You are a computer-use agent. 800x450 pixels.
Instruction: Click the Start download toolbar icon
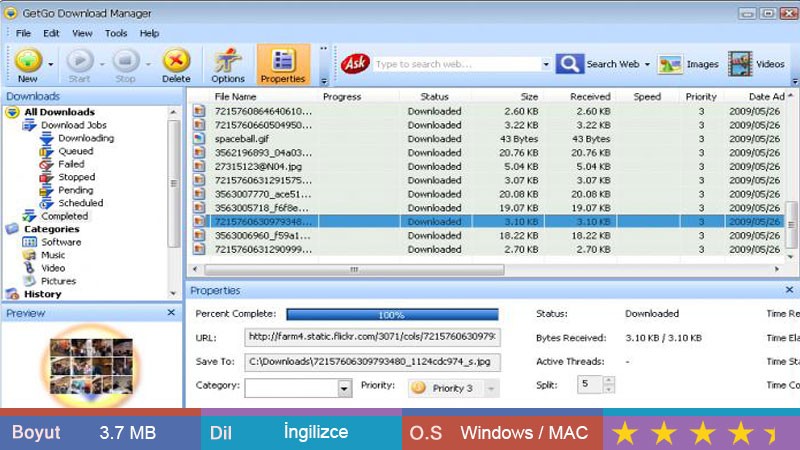tap(80, 60)
